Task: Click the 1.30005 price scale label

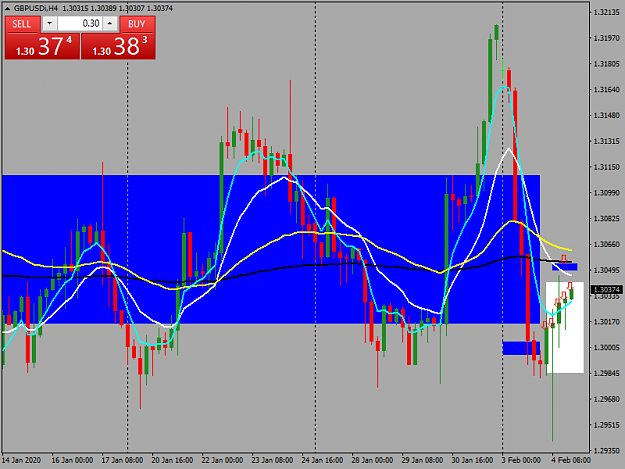Action: pyautogui.click(x=607, y=347)
